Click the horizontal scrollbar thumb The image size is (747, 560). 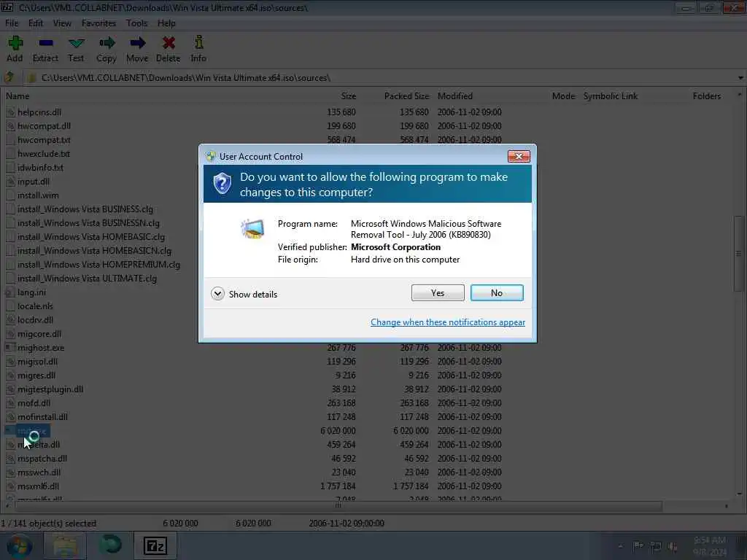click(x=338, y=506)
